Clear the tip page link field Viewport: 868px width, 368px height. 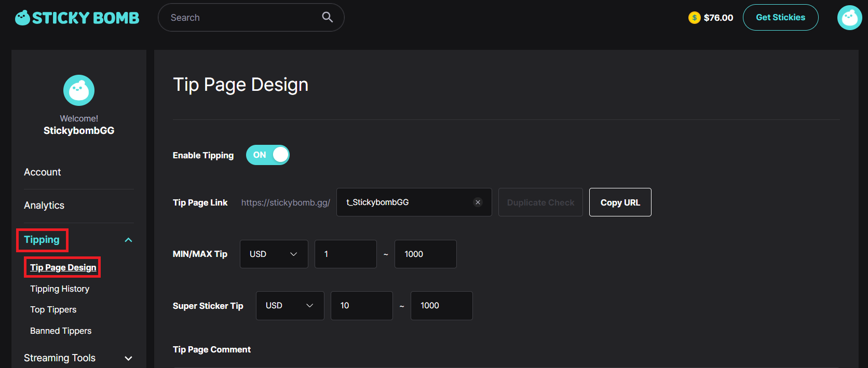(x=478, y=202)
